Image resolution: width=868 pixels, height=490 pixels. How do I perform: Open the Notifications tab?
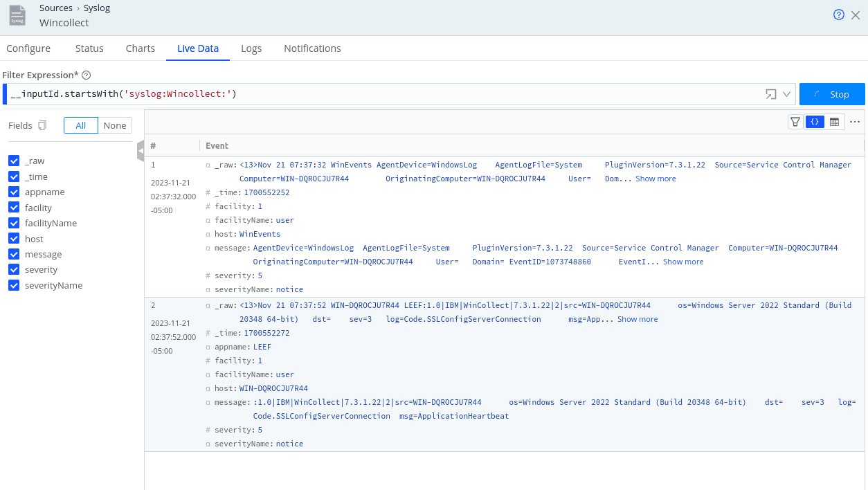(x=312, y=48)
